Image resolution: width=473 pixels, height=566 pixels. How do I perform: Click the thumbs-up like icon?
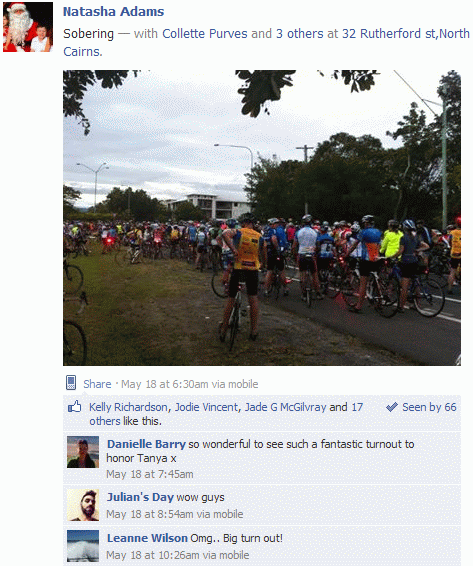[x=75, y=406]
